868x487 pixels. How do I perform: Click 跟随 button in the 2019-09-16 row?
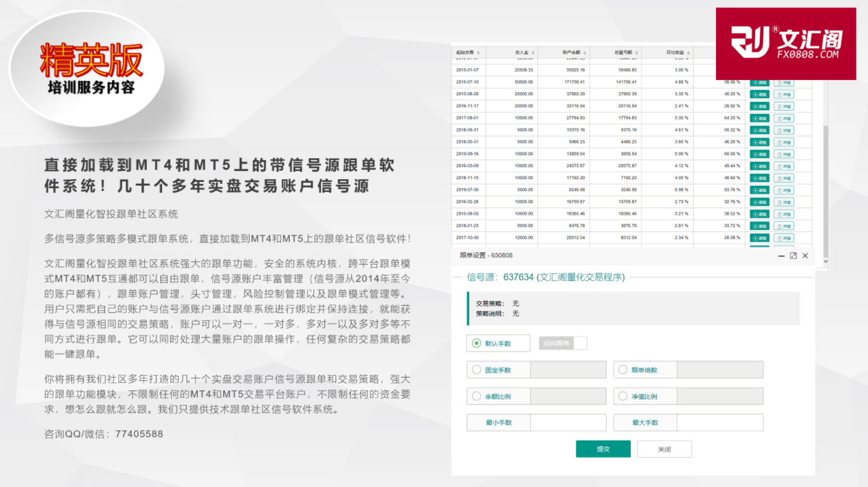(x=759, y=154)
